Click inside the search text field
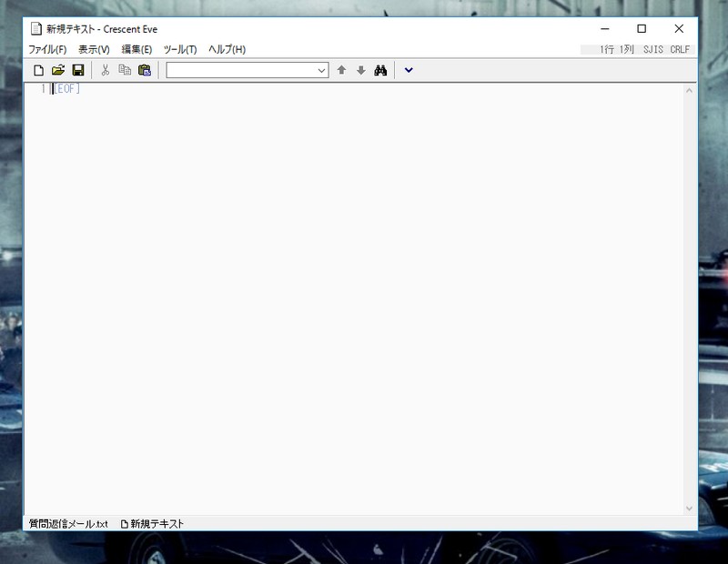 240,70
